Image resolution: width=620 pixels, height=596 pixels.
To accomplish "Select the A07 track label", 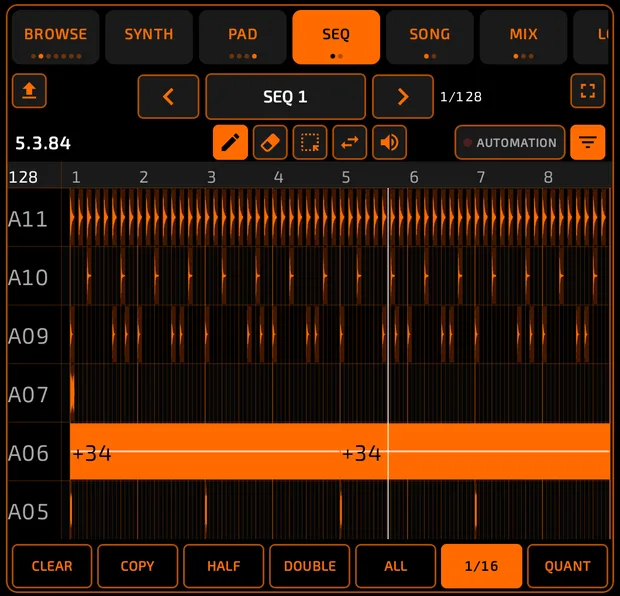I will click(28, 394).
